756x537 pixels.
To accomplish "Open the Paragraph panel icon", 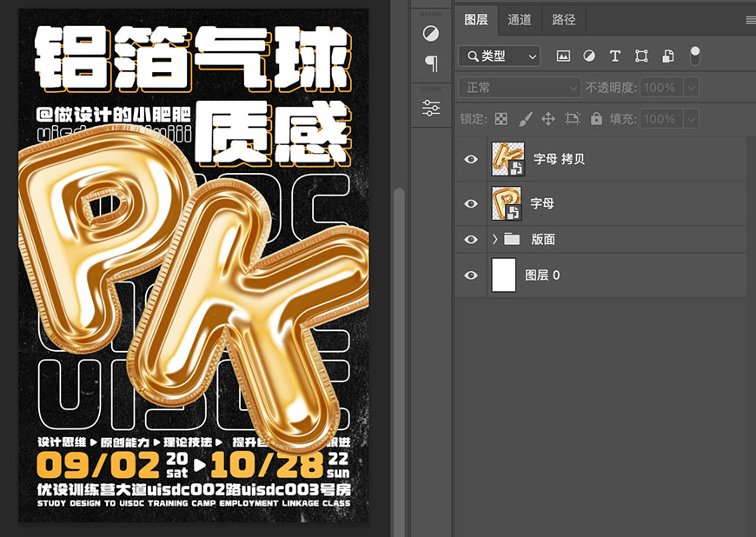I will (x=432, y=63).
